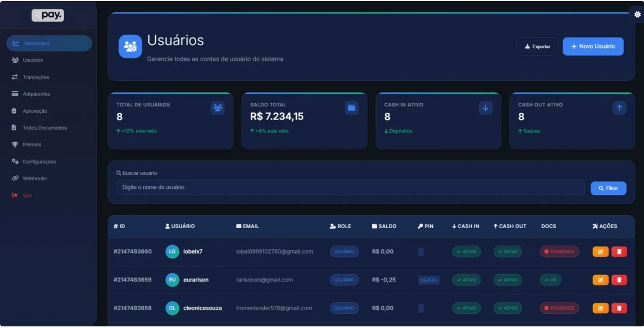The height and width of the screenshot is (328, 644).
Task: Click the Pendente docs badge for lobelx7
Action: point(559,251)
